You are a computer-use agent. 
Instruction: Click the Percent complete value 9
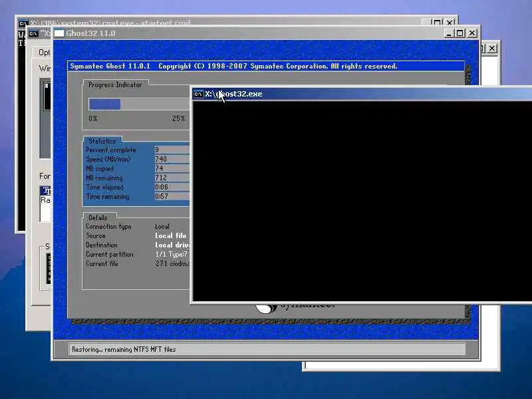pyautogui.click(x=157, y=150)
